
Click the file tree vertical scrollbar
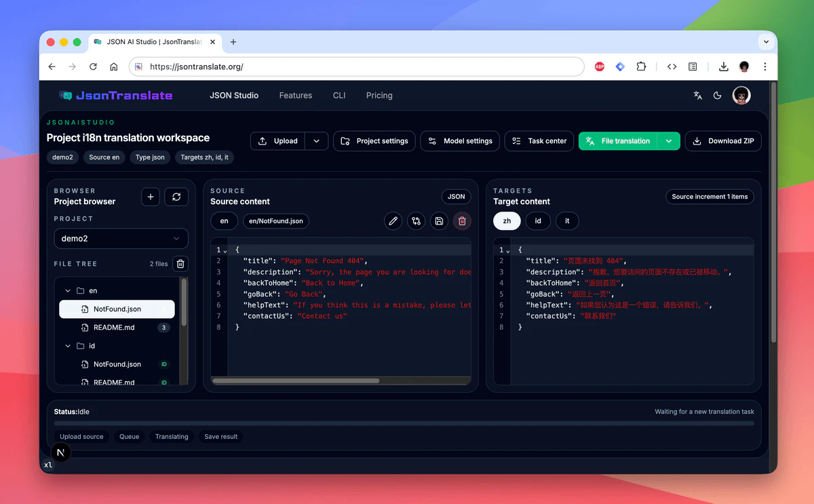pyautogui.click(x=183, y=303)
